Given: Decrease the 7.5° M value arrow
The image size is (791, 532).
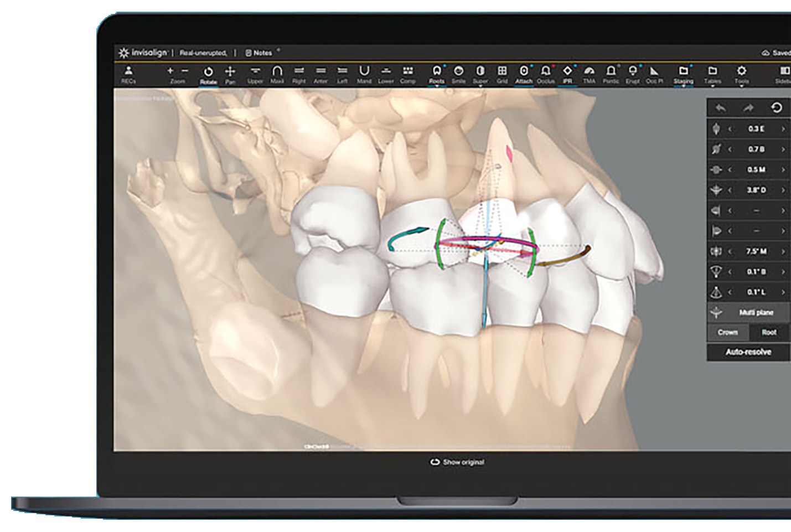Looking at the screenshot, I should coord(730,251).
